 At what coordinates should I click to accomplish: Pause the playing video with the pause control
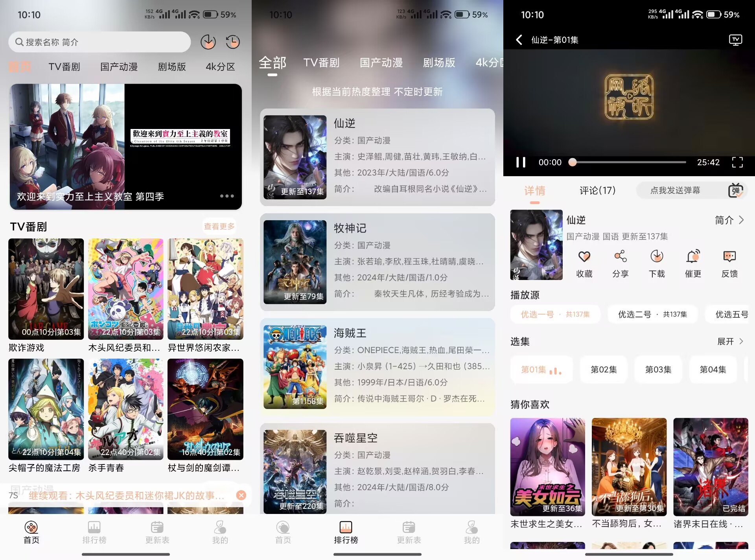(x=521, y=162)
